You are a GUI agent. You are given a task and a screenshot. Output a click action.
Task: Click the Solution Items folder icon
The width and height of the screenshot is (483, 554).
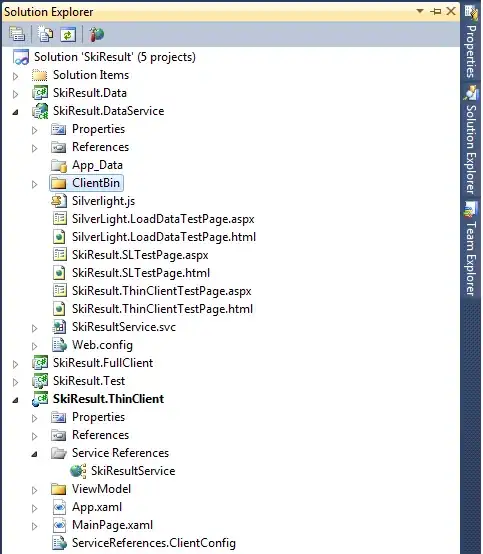coord(39,75)
